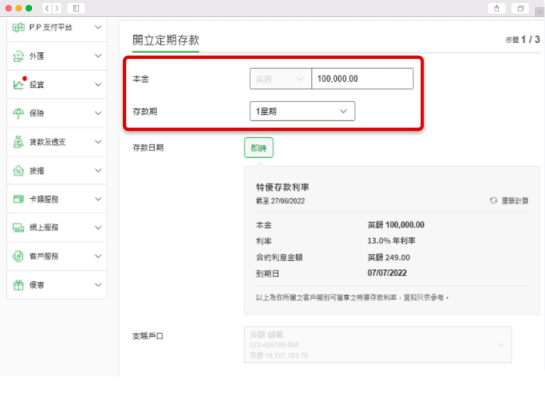This screenshot has height=397, width=545.
Task: Open the 英鎊 currency dropdown
Action: [x=280, y=79]
